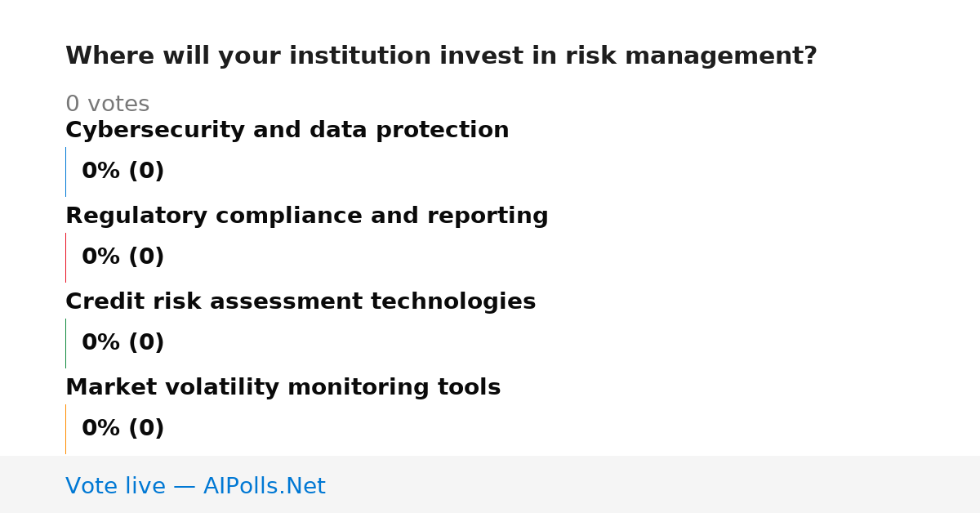This screenshot has height=513, width=980.
Task: Click the Vote live text in footer
Action: point(115,486)
